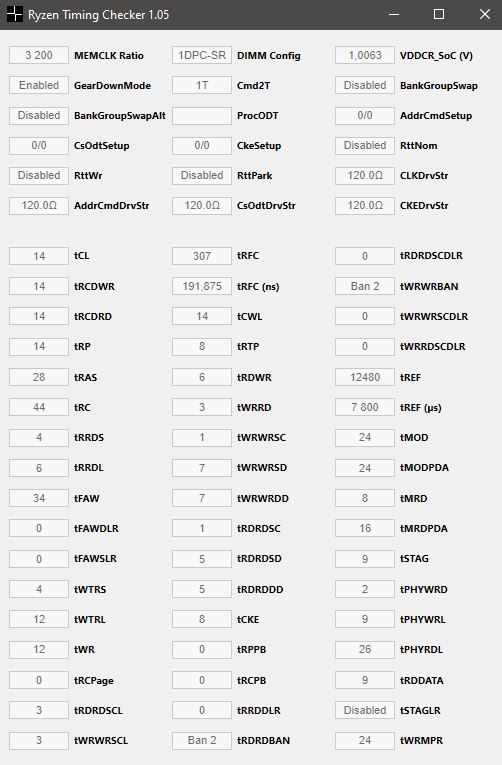Select the CLKDrvStr 120.0Ω field
Viewport: 502px width, 765px height.
(x=365, y=175)
